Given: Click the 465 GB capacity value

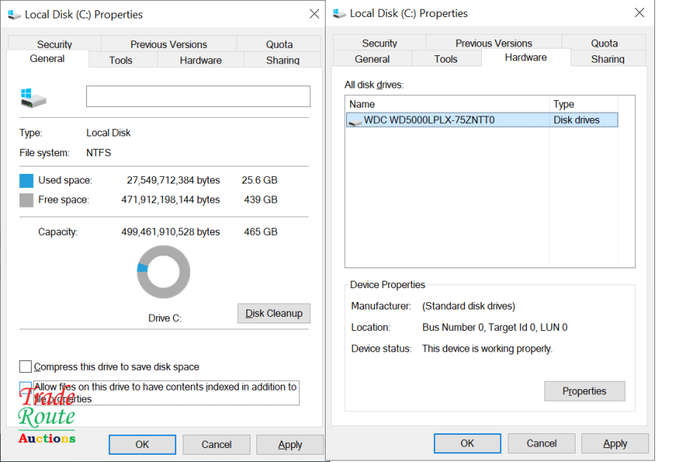Looking at the screenshot, I should [261, 232].
